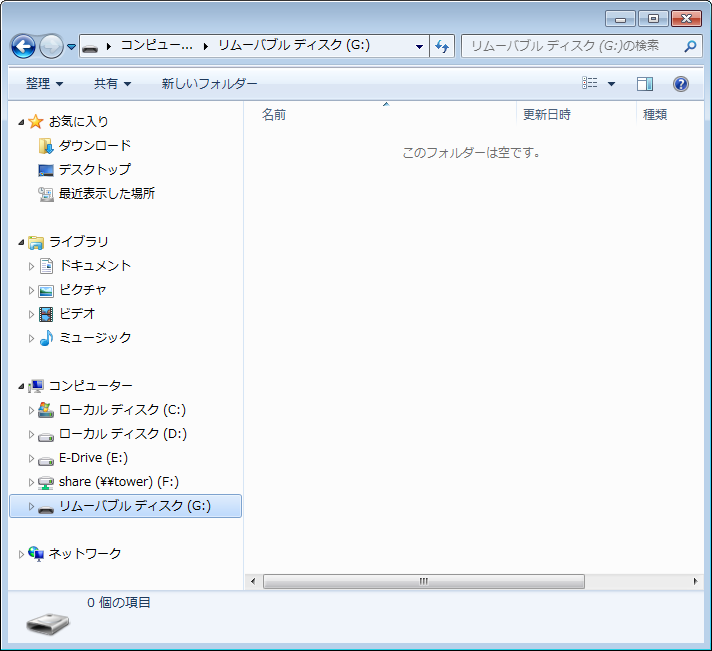Screen dimensions: 712x651
Task: Open ピクチャ library
Action: (x=83, y=290)
